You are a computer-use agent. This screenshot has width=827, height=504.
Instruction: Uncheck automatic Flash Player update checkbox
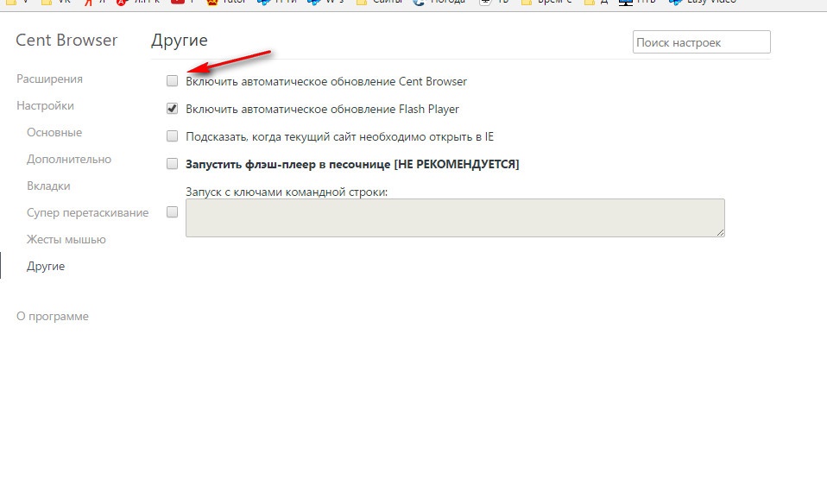click(173, 109)
